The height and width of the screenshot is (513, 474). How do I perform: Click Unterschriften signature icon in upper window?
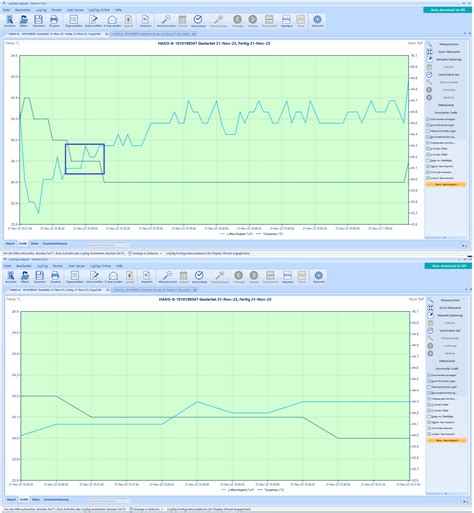pyautogui.click(x=93, y=21)
